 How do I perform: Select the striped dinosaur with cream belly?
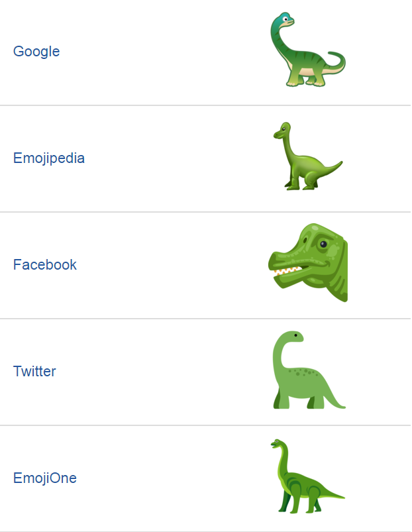(x=307, y=50)
